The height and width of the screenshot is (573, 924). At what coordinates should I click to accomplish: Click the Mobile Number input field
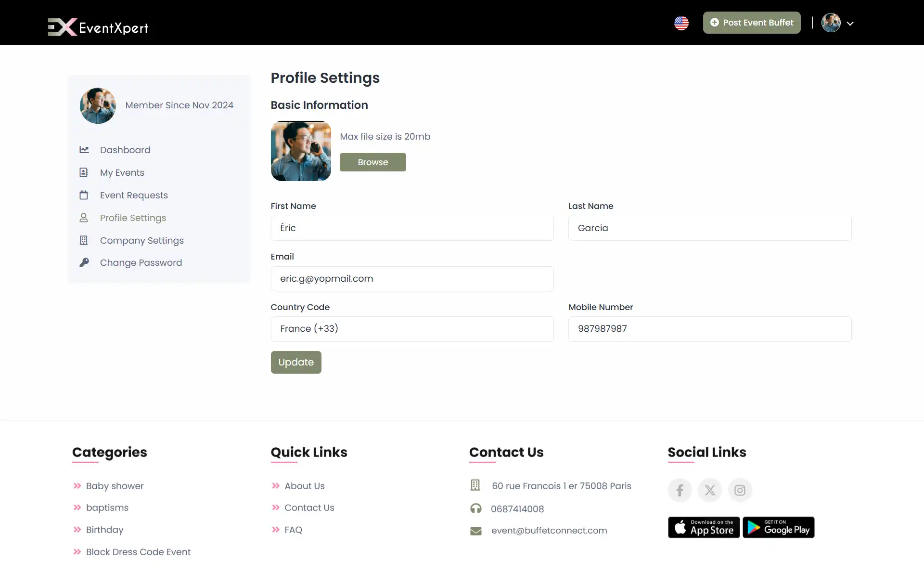click(710, 329)
